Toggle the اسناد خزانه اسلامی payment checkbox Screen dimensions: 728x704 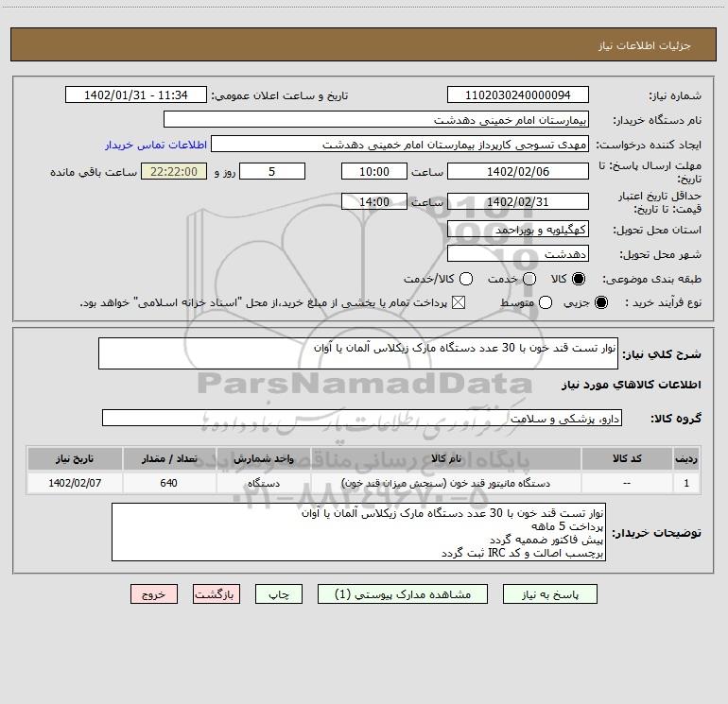pyautogui.click(x=459, y=302)
